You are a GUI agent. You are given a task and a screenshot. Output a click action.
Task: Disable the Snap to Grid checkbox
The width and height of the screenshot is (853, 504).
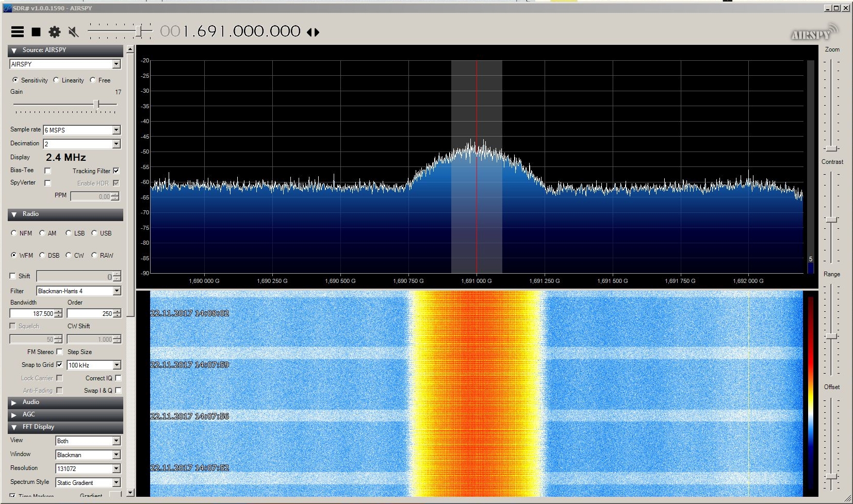click(x=59, y=364)
